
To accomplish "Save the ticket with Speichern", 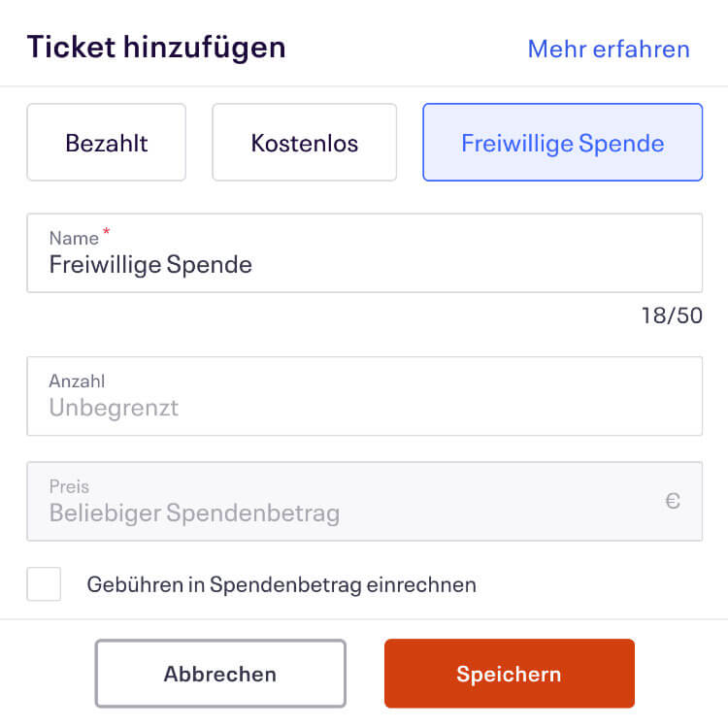I will click(x=510, y=674).
